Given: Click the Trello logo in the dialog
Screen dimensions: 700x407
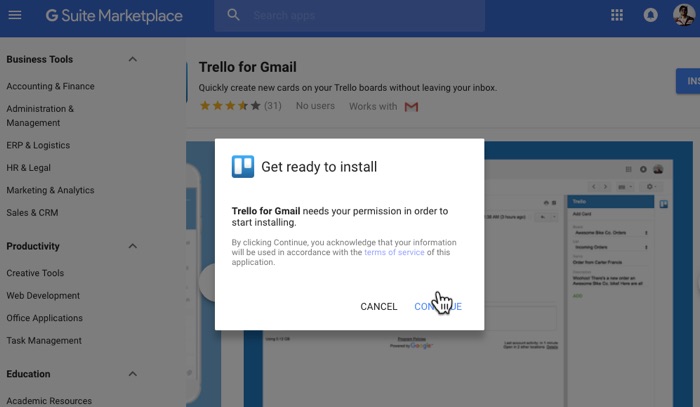Looking at the screenshot, I should click(243, 166).
